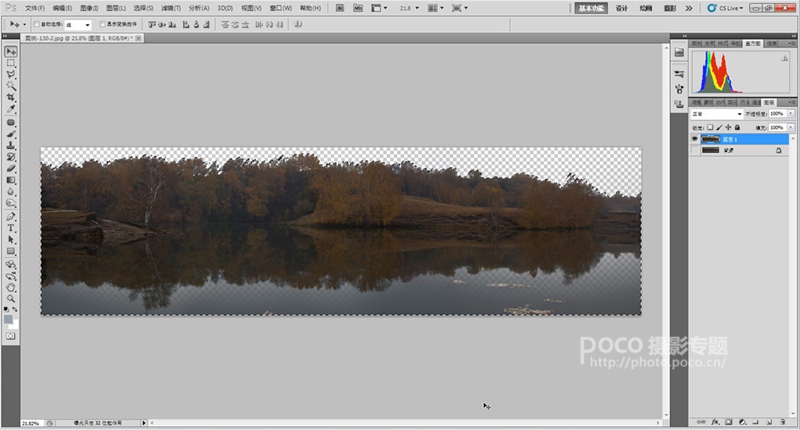Add a layer style with fx button
Image resolution: width=800 pixels, height=430 pixels.
(715, 422)
